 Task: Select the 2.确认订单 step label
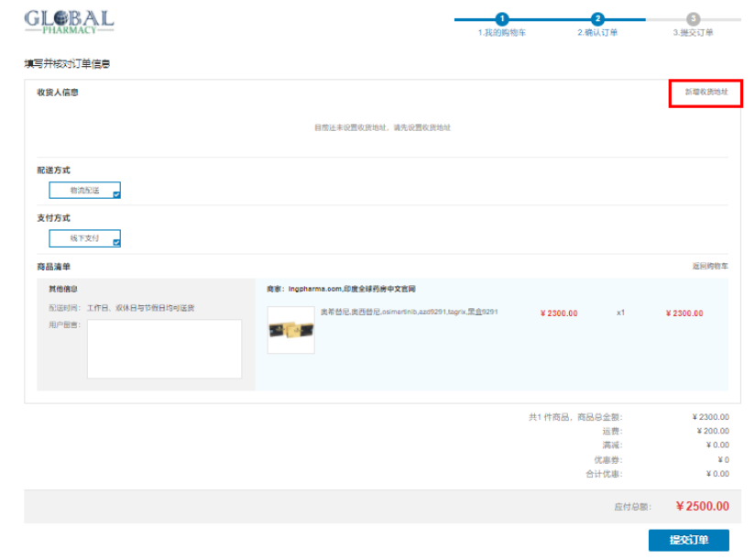[597, 33]
